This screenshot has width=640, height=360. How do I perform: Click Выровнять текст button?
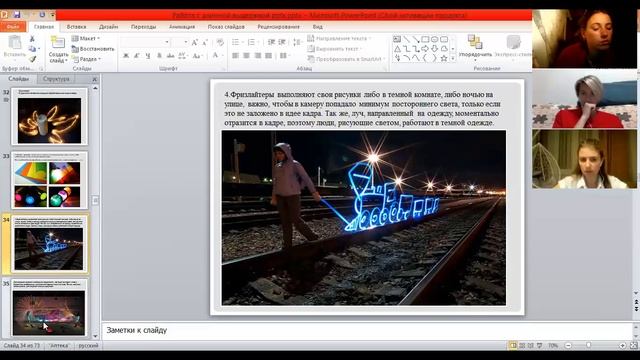(335, 49)
